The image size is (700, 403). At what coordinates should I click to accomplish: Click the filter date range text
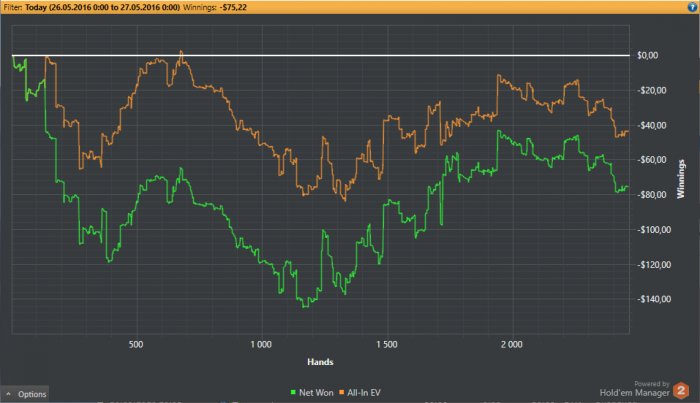click(103, 7)
